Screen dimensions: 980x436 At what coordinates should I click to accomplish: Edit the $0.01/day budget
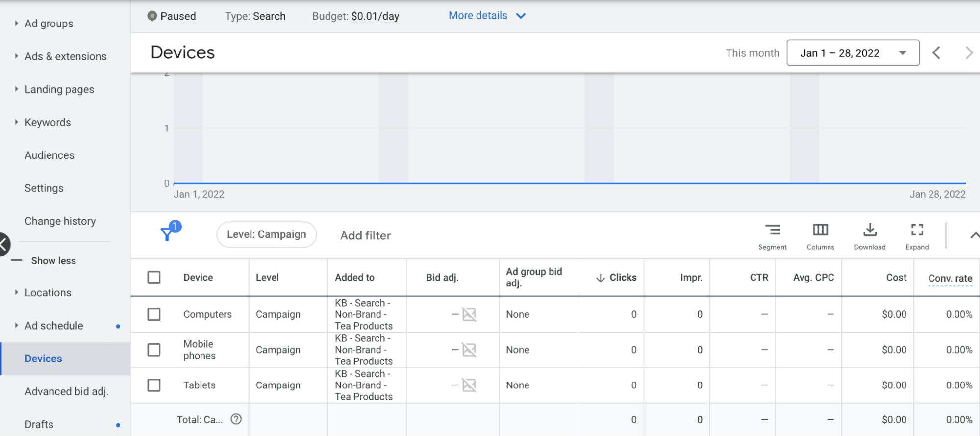tap(375, 16)
